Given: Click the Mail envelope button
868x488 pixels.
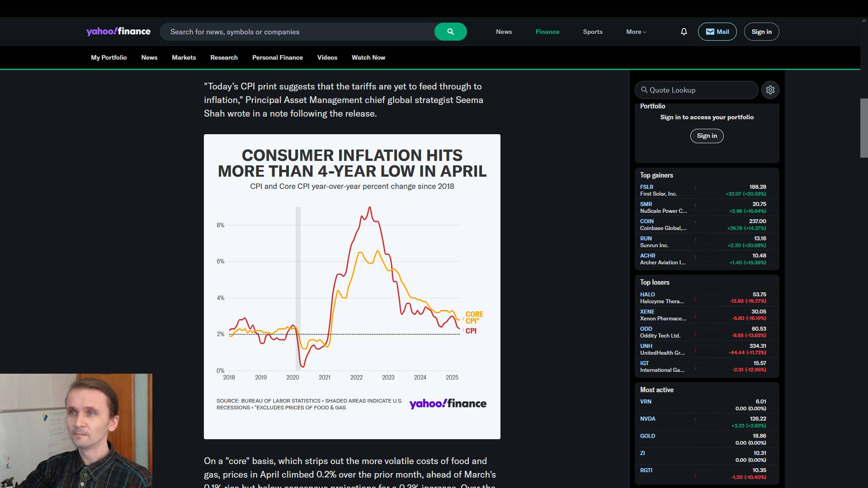Looking at the screenshot, I should tap(717, 32).
